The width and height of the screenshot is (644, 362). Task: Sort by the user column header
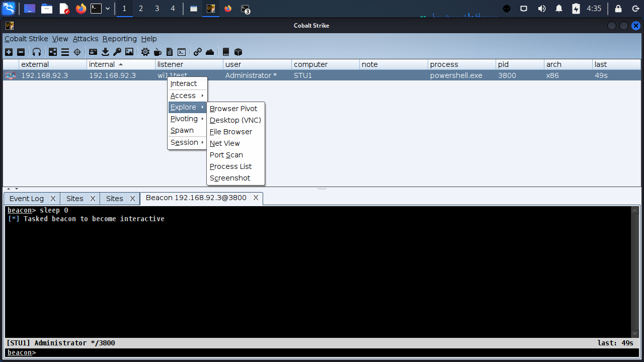click(x=257, y=64)
